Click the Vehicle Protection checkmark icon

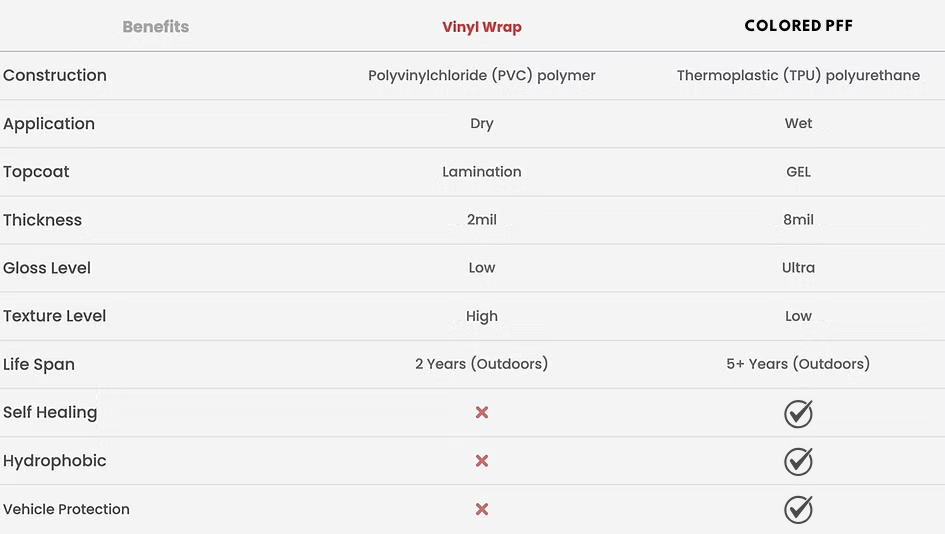(x=798, y=509)
